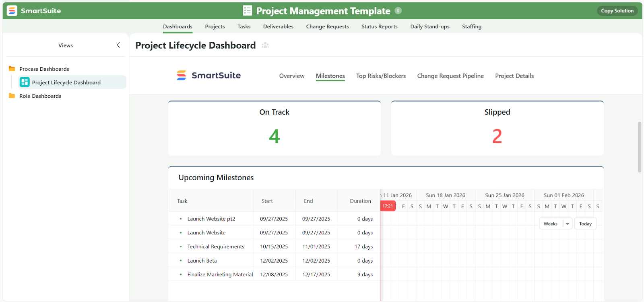Click the 11/01/2025 end date cell
Viewport: 644px width, 302px height.
pos(316,247)
